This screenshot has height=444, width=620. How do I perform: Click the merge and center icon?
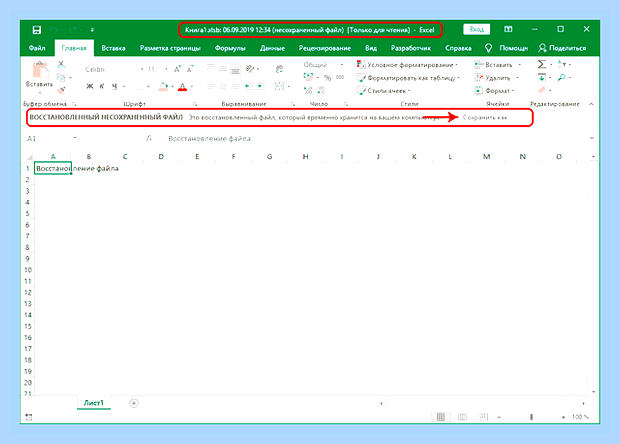click(279, 86)
